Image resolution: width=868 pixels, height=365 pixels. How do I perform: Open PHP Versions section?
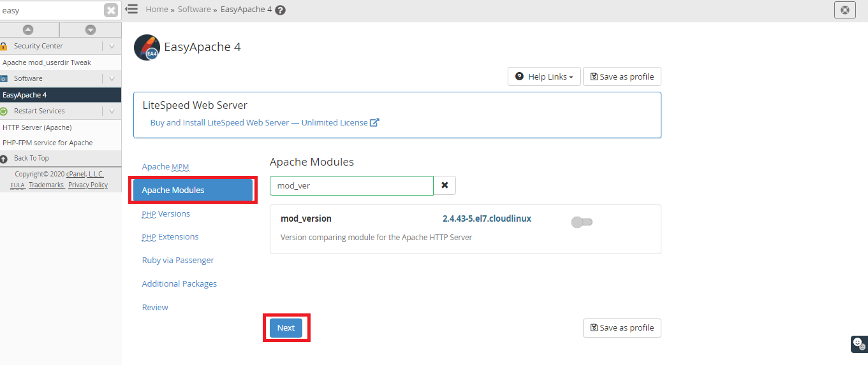click(166, 213)
